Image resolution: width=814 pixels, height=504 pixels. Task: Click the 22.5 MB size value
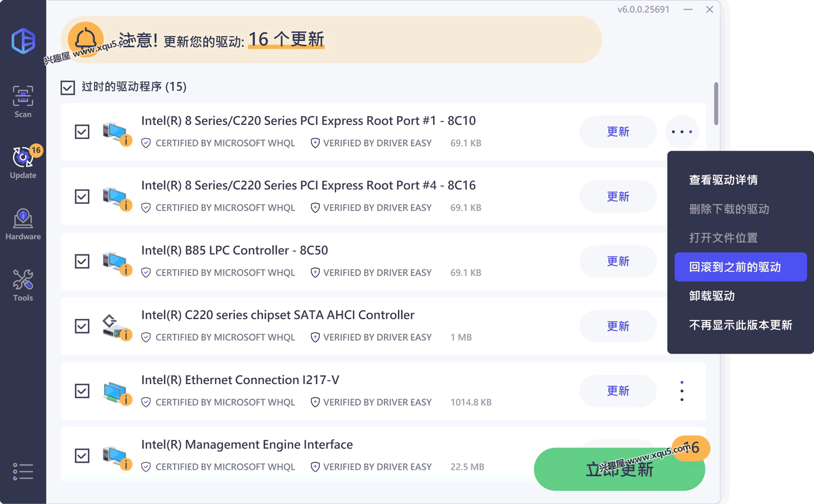467,467
